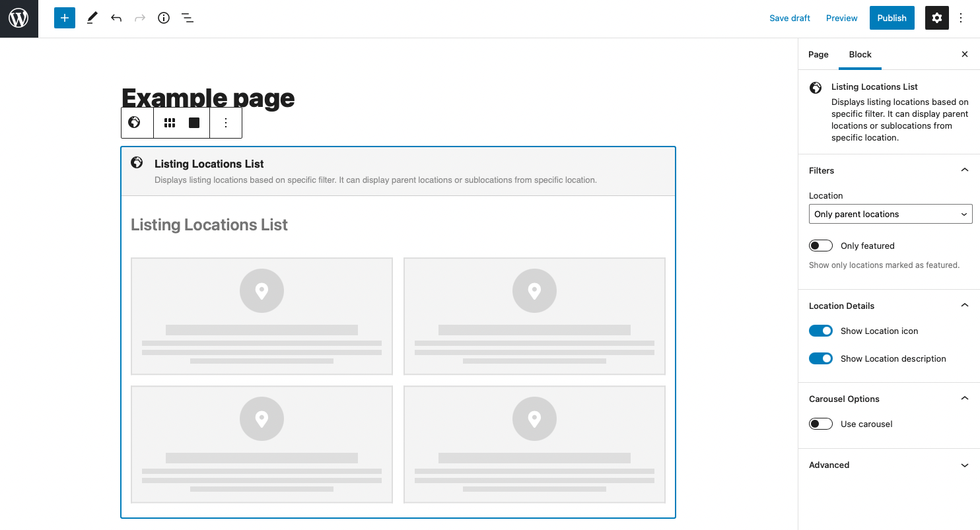Click the Example page title
980x530 pixels.
tap(208, 98)
